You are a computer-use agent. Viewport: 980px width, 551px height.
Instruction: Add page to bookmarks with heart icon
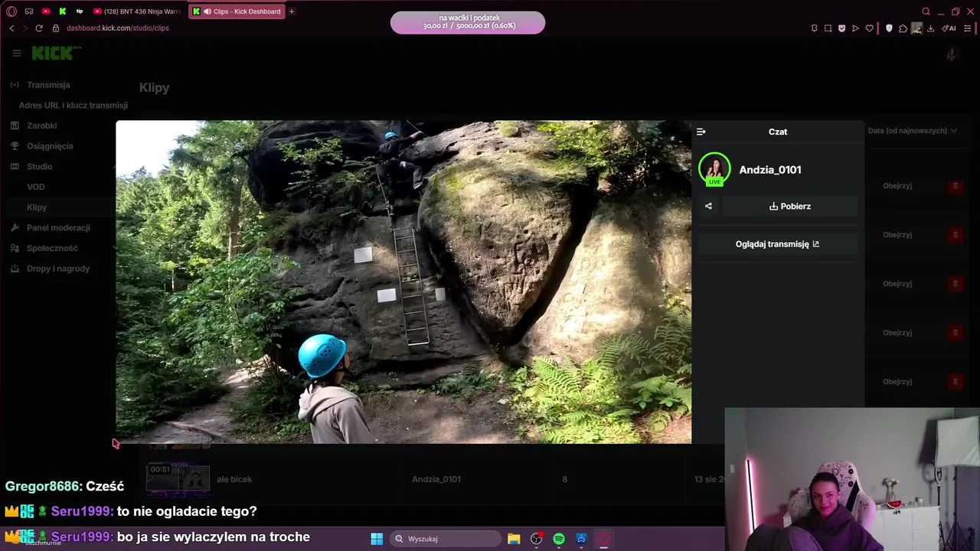point(869,28)
